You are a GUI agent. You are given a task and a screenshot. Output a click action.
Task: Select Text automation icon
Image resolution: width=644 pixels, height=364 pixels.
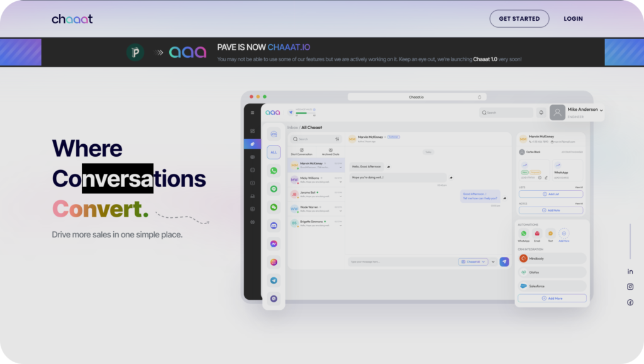click(550, 234)
